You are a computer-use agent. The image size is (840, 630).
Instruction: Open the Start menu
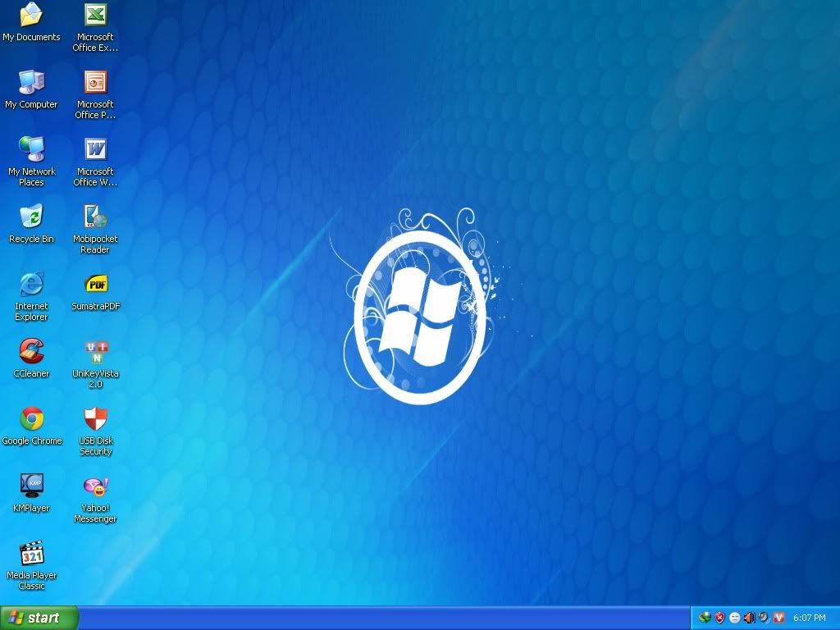click(x=39, y=618)
